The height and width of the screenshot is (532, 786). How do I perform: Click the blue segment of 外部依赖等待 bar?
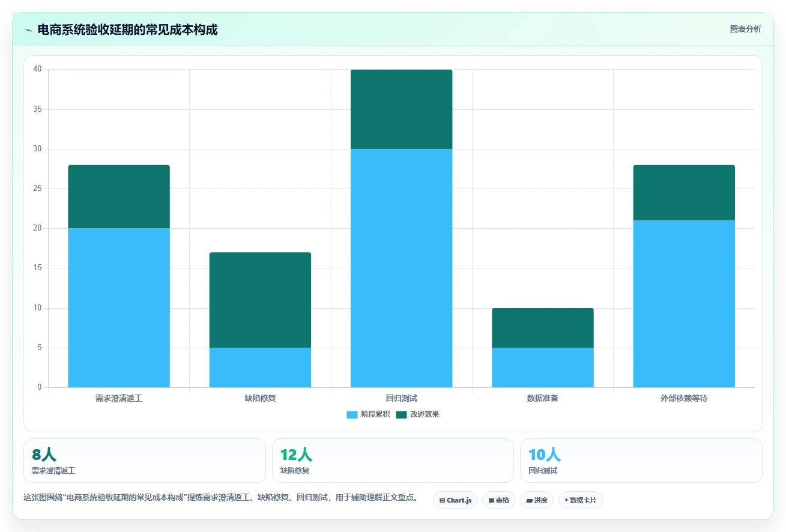684,304
